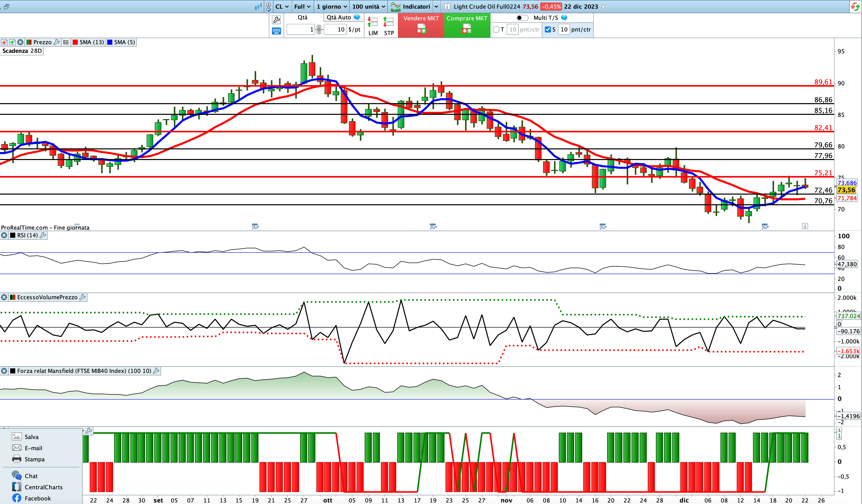Viewport: 862px width, 504px height.
Task: Click the RSI (14) black color swatch
Action: pos(13,235)
